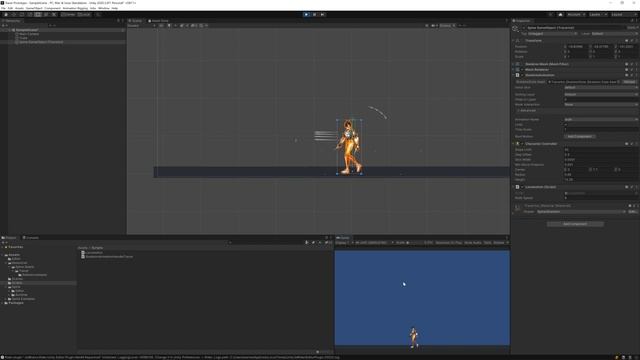Image resolution: width=640 pixels, height=360 pixels.
Task: Select the Move tool
Action: [x=14, y=14]
